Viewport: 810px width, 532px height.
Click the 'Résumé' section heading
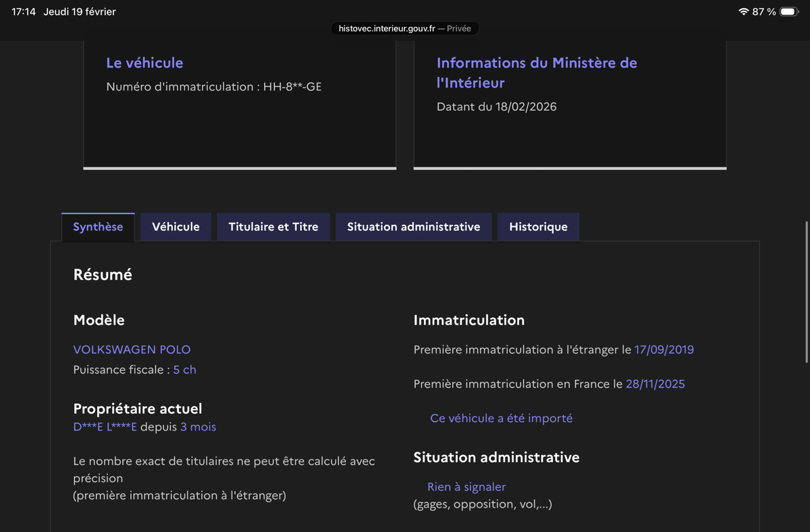click(103, 275)
